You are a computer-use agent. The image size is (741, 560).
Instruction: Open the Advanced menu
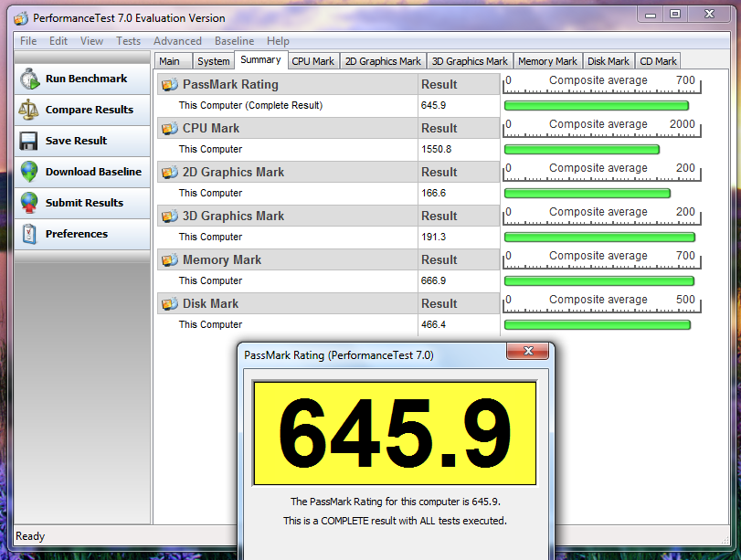point(177,41)
